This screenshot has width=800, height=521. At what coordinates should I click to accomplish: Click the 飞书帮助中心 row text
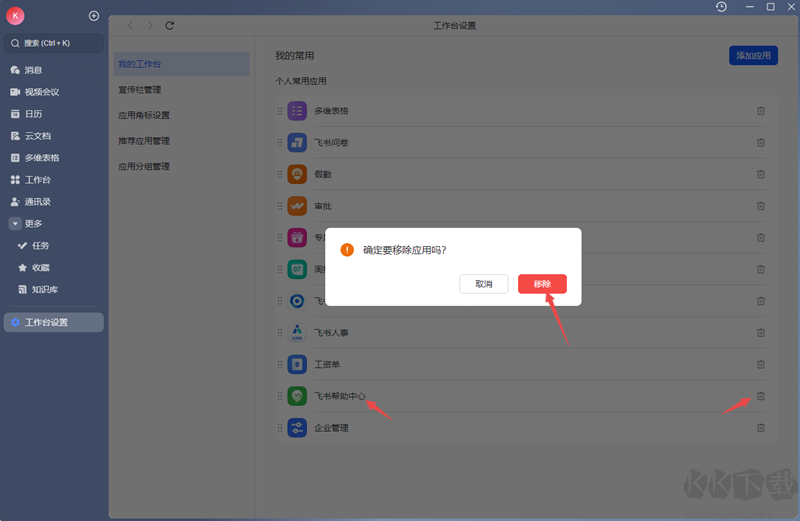pos(340,396)
